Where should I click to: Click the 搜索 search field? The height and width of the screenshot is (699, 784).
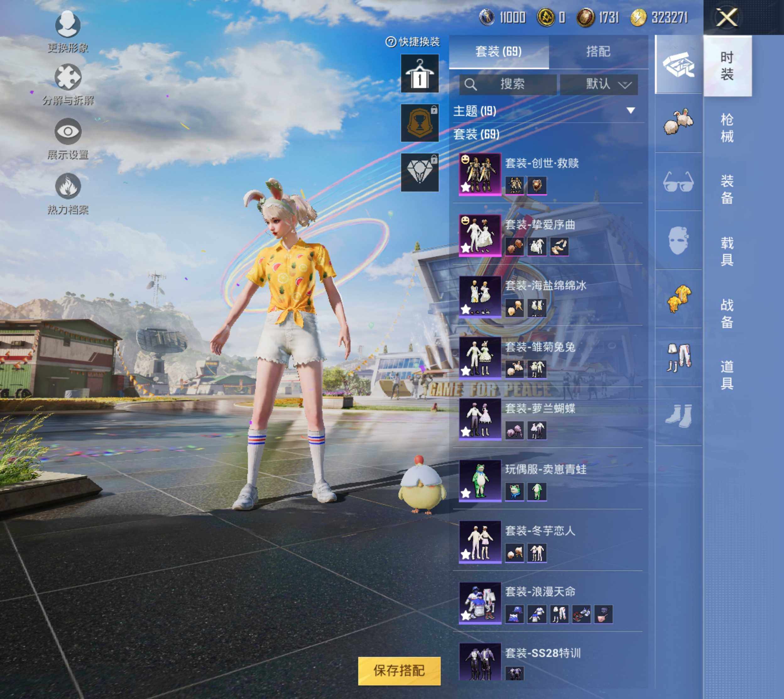508,84
